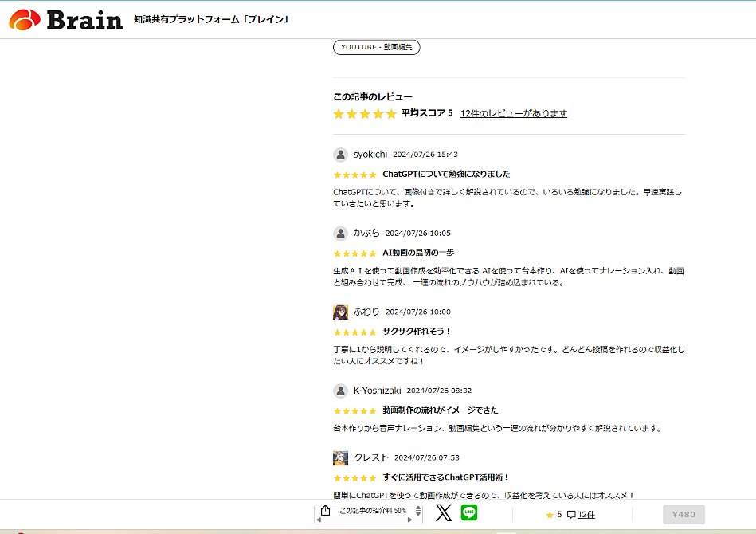Open the 12件 reviews link in the bottom bar

pos(586,515)
